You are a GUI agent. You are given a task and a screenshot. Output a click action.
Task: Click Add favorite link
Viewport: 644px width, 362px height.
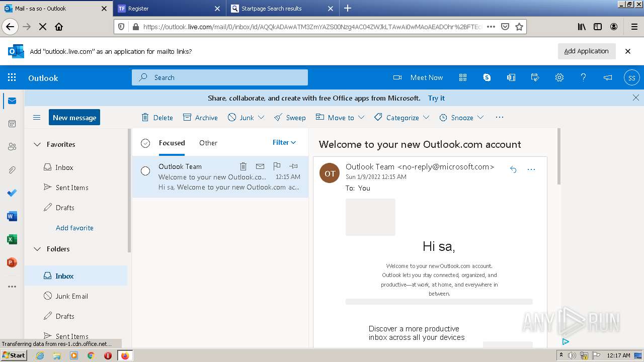[74, 228]
